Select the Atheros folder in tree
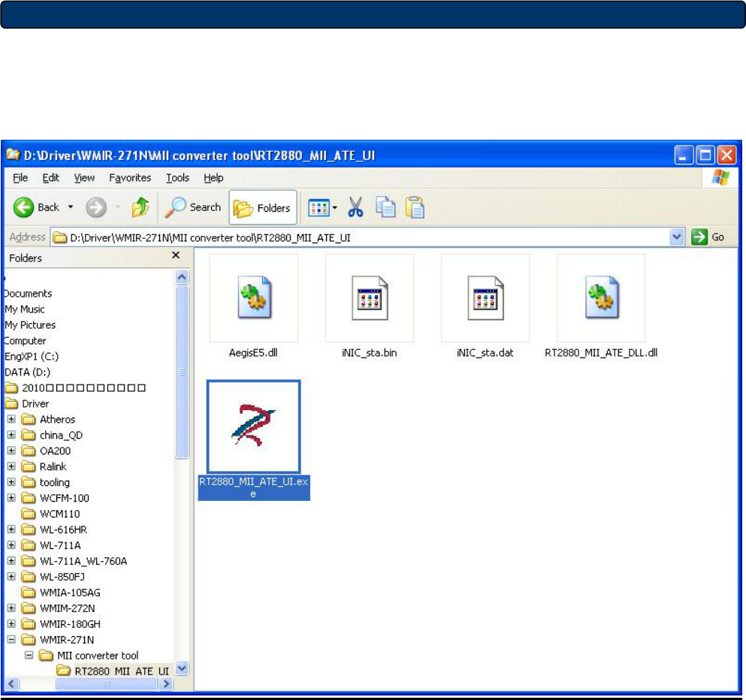 pos(57,419)
